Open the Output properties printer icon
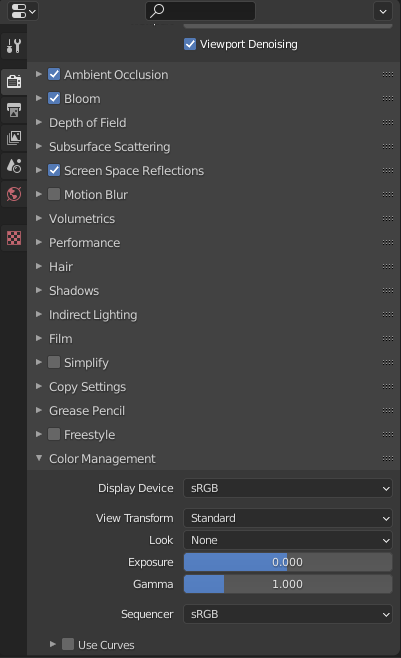 14,110
